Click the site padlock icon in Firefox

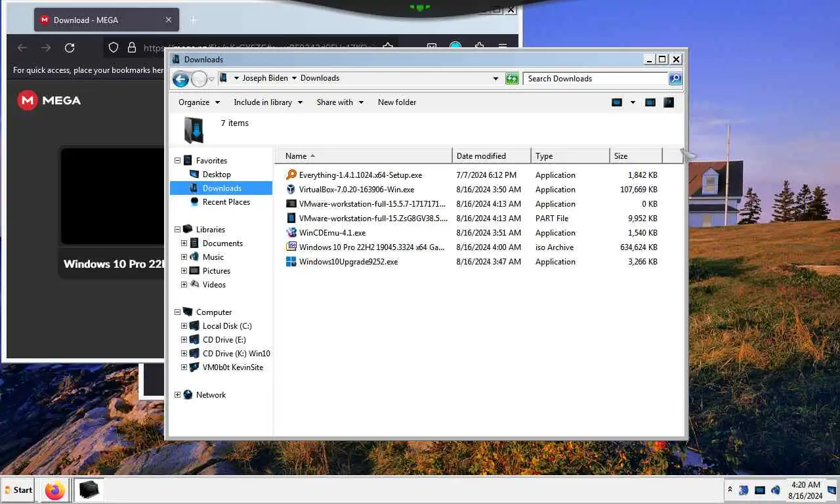[132, 48]
